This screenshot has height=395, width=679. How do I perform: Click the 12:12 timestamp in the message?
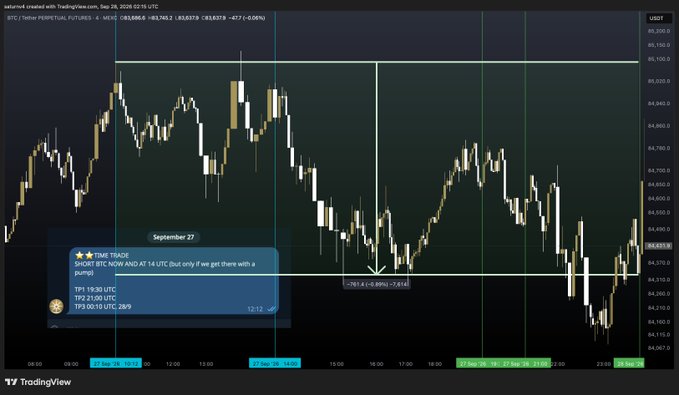coord(255,309)
